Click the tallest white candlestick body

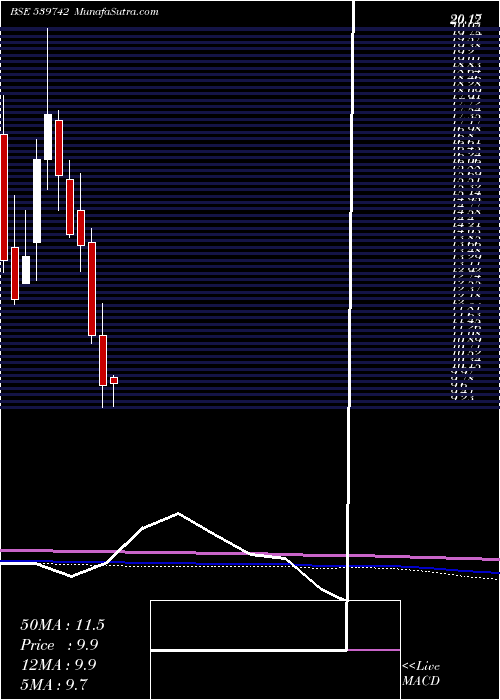click(37, 201)
